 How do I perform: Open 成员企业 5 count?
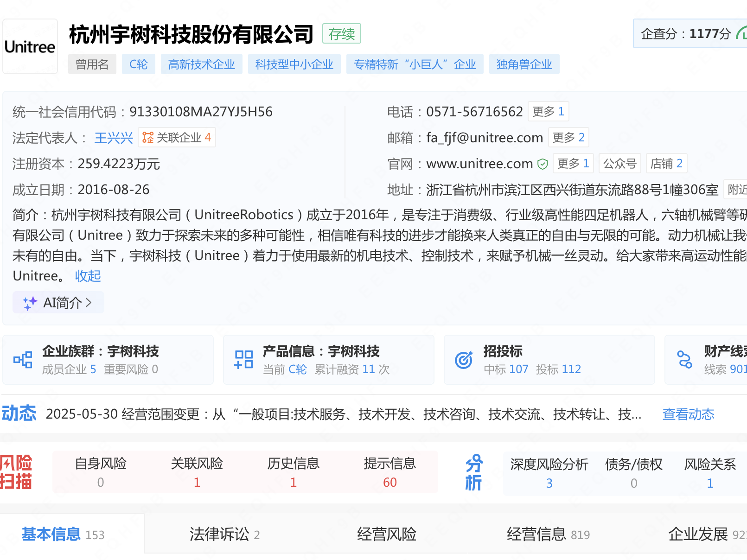point(69,369)
